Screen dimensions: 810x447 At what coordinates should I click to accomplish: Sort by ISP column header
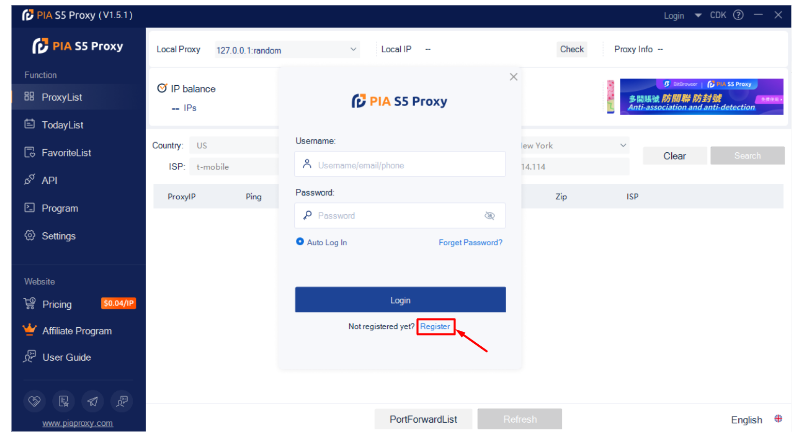click(x=632, y=196)
